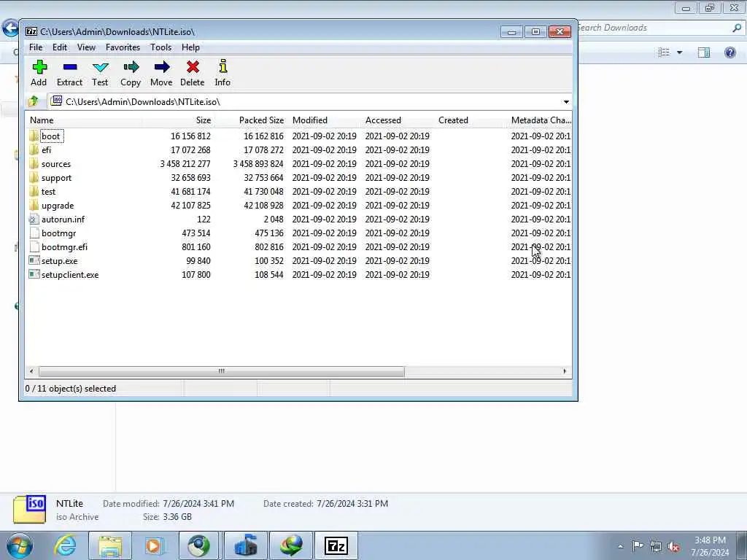Screen dimensions: 747x560
Task: Click packed size 42 108 928
Action: (263, 205)
